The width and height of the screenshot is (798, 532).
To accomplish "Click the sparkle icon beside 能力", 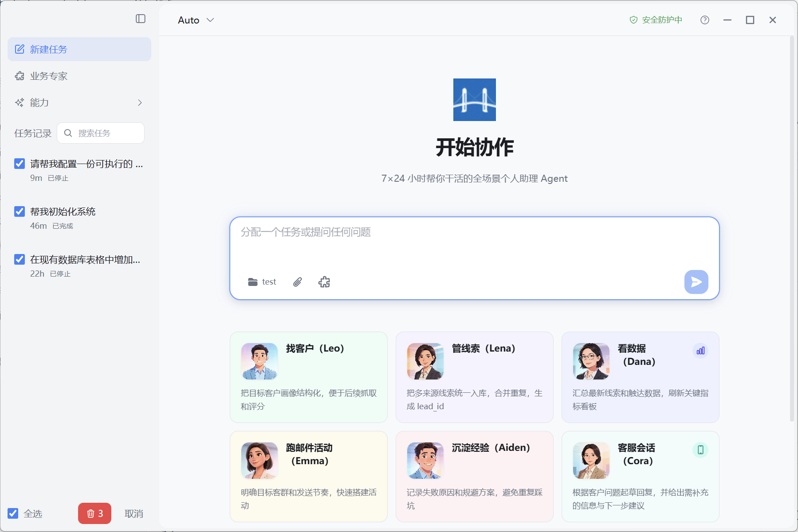I will click(20, 102).
